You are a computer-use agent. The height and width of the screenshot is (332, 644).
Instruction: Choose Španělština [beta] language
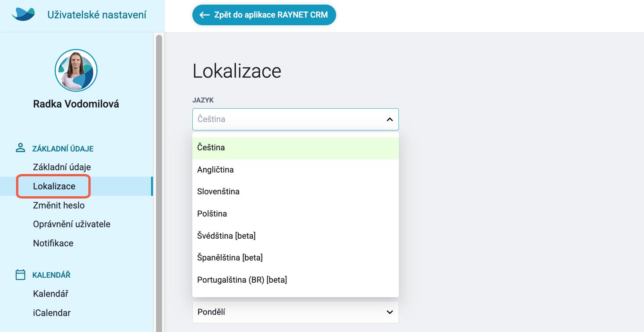point(295,258)
